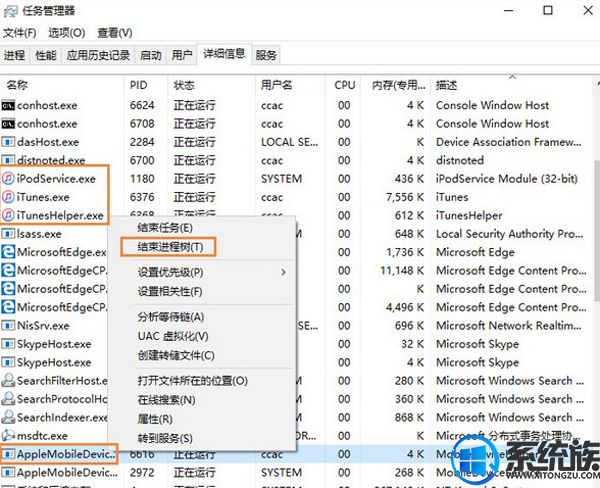The width and height of the screenshot is (600, 488).
Task: Select 转到服务(S) in the context menu
Action: [x=165, y=438]
